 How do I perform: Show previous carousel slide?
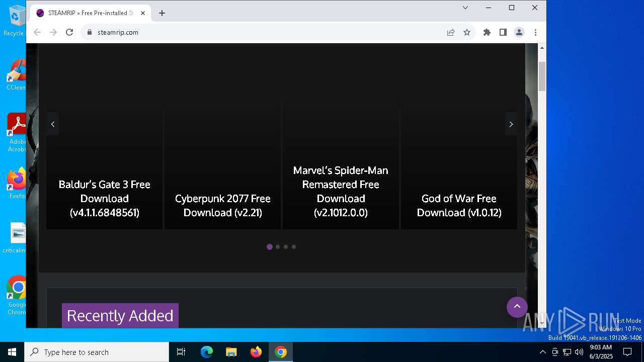click(53, 124)
